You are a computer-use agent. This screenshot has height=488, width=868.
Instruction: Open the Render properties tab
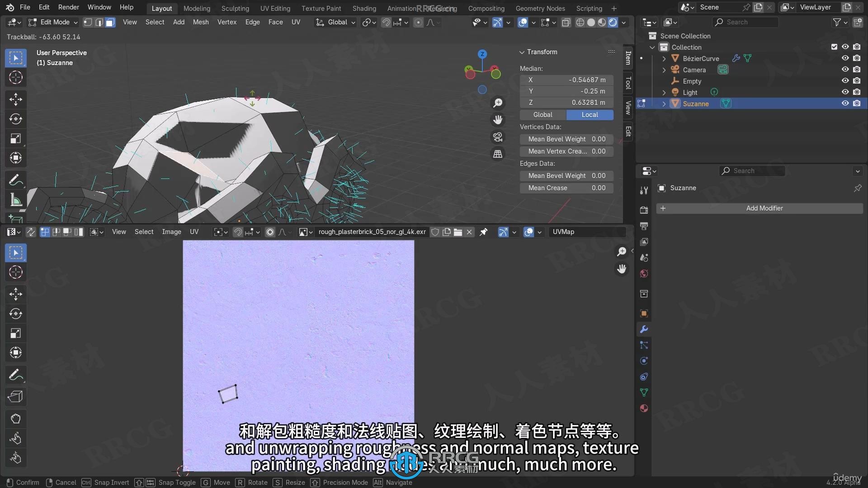click(644, 210)
